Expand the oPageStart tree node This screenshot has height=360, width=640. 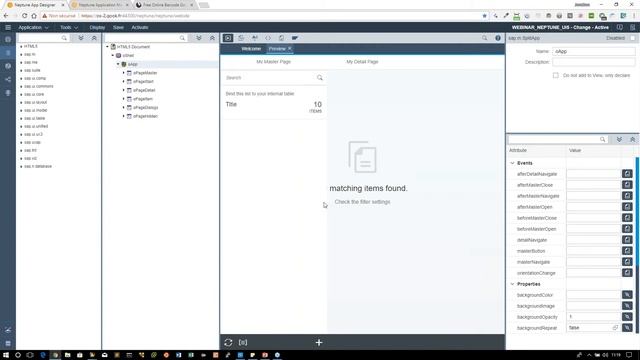point(124,81)
